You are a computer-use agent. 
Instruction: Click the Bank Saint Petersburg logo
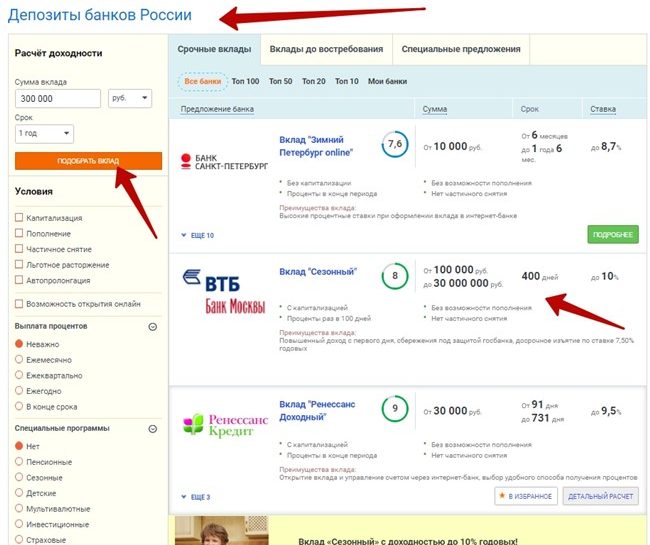point(224,162)
